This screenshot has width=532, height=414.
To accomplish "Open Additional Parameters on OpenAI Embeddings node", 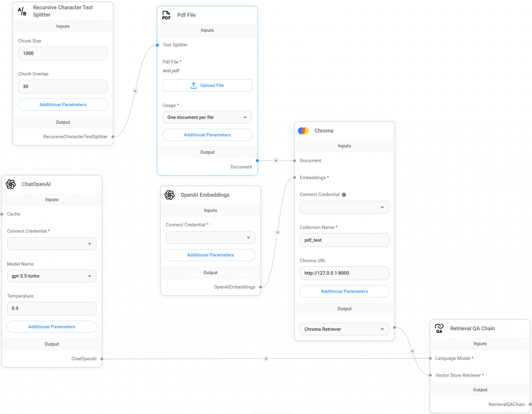I will [x=210, y=255].
